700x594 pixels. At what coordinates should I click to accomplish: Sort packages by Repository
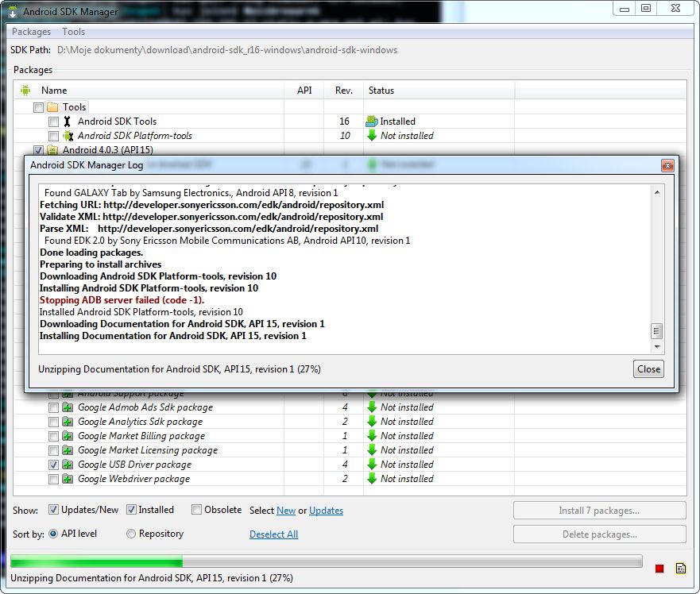coord(131,534)
